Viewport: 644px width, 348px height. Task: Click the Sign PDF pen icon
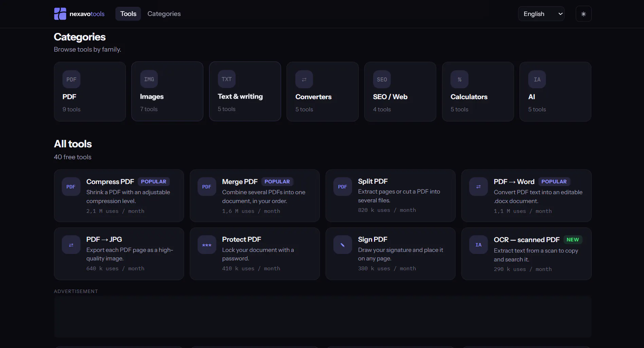343,245
